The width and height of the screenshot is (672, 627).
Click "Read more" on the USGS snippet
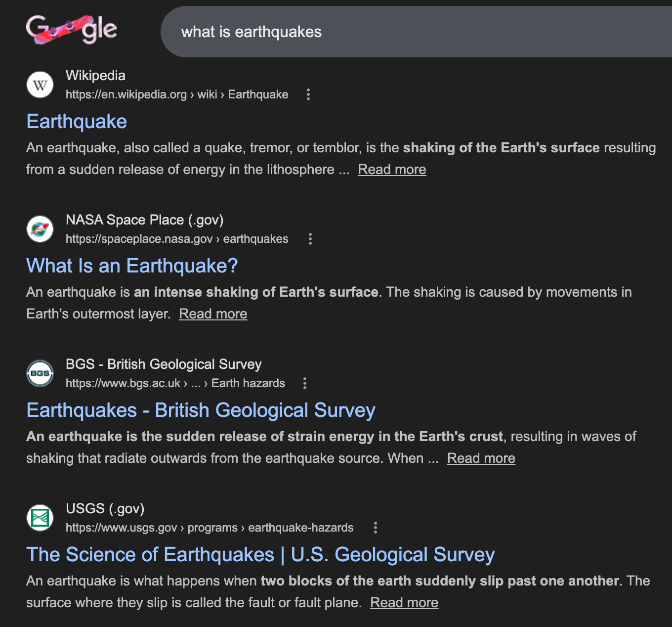404,603
